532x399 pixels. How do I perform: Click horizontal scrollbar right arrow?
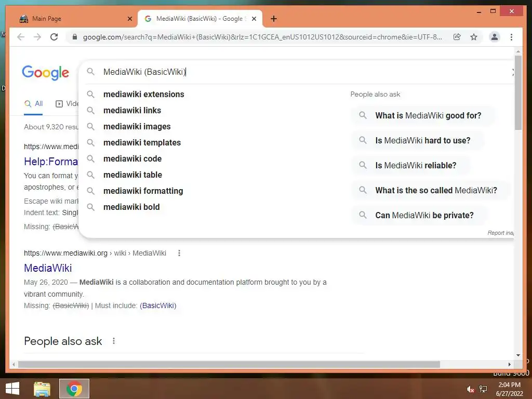(x=509, y=364)
